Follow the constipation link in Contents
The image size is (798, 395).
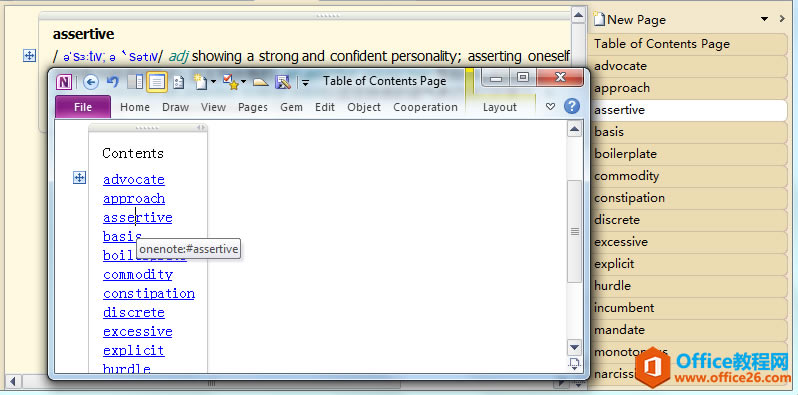click(x=149, y=293)
